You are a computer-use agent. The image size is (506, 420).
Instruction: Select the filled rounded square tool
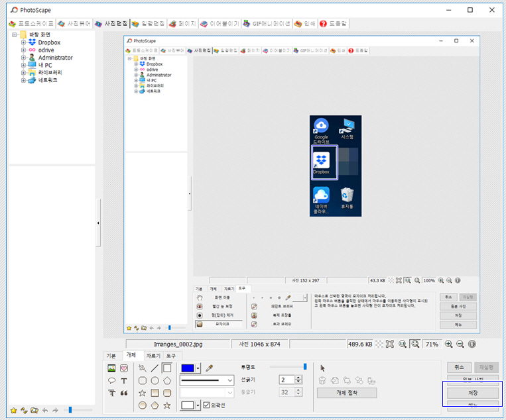[167, 393]
